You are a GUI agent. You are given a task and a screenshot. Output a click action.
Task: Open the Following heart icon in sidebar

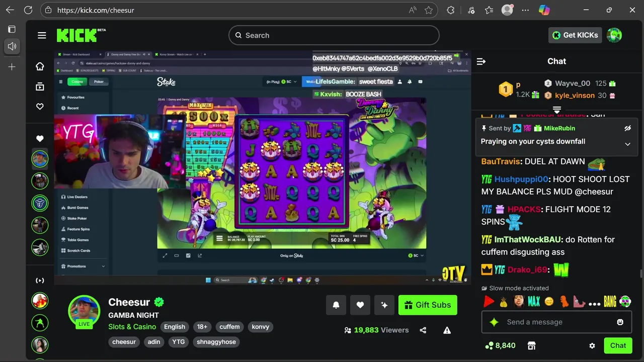[40, 107]
